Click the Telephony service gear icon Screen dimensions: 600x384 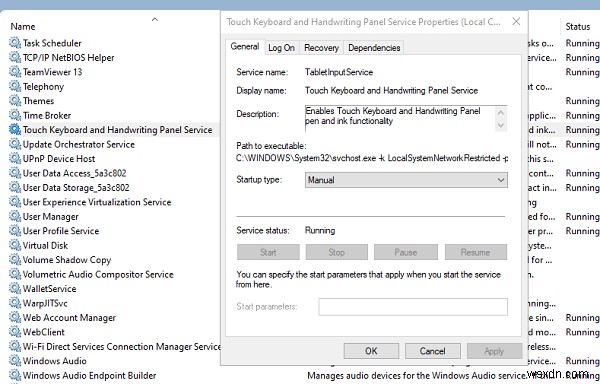(15, 86)
